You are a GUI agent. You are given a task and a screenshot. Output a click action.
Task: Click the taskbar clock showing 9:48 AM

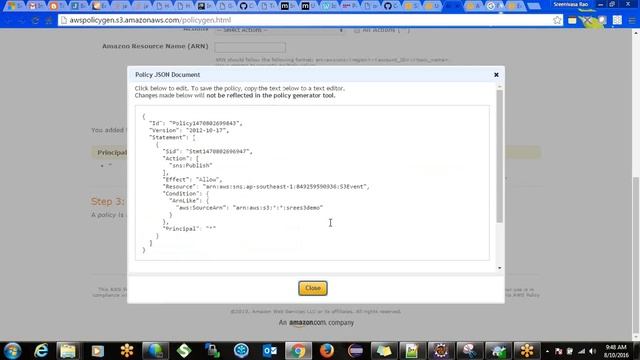[x=616, y=351]
